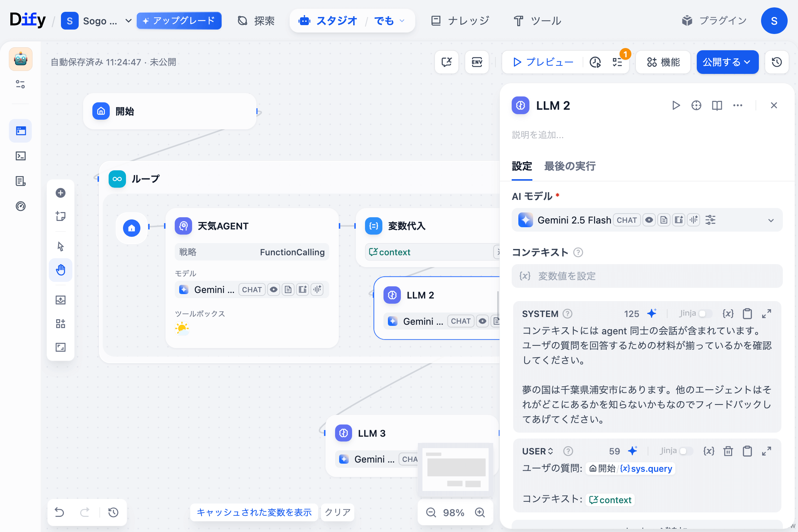Screen dimensions: 798x532
Task: Select the pointer tool in the canvas toolbar
Action: tap(61, 246)
